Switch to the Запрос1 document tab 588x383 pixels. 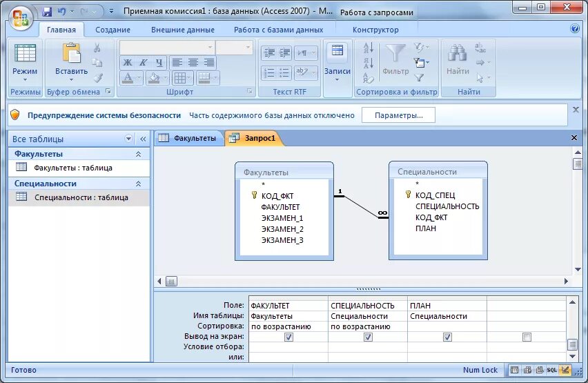click(253, 138)
